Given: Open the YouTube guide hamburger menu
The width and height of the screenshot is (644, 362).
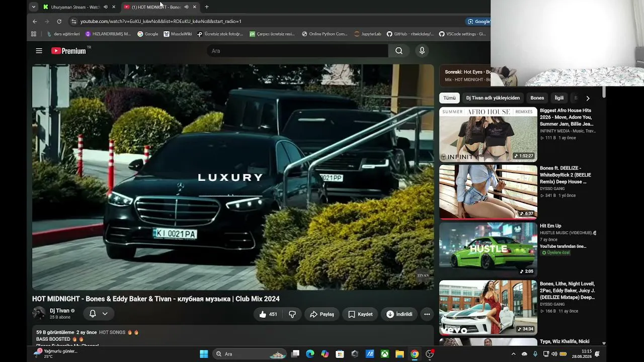Looking at the screenshot, I should [x=39, y=51].
